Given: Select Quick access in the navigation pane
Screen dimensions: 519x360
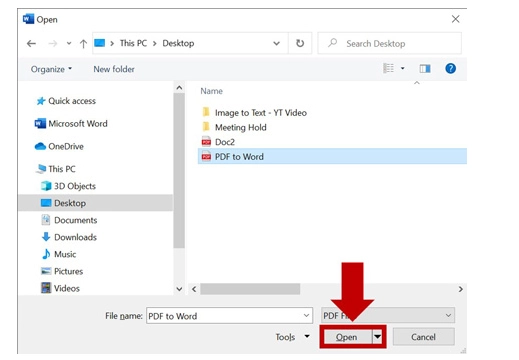Looking at the screenshot, I should point(66,101).
